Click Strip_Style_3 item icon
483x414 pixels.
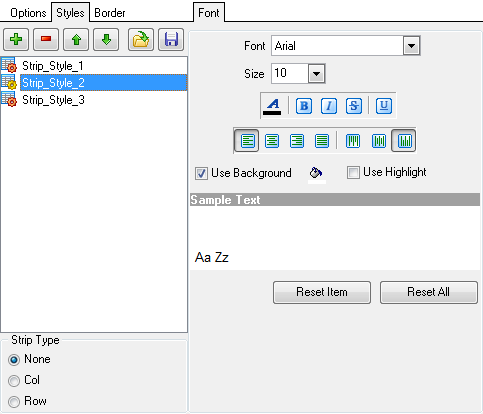click(9, 99)
